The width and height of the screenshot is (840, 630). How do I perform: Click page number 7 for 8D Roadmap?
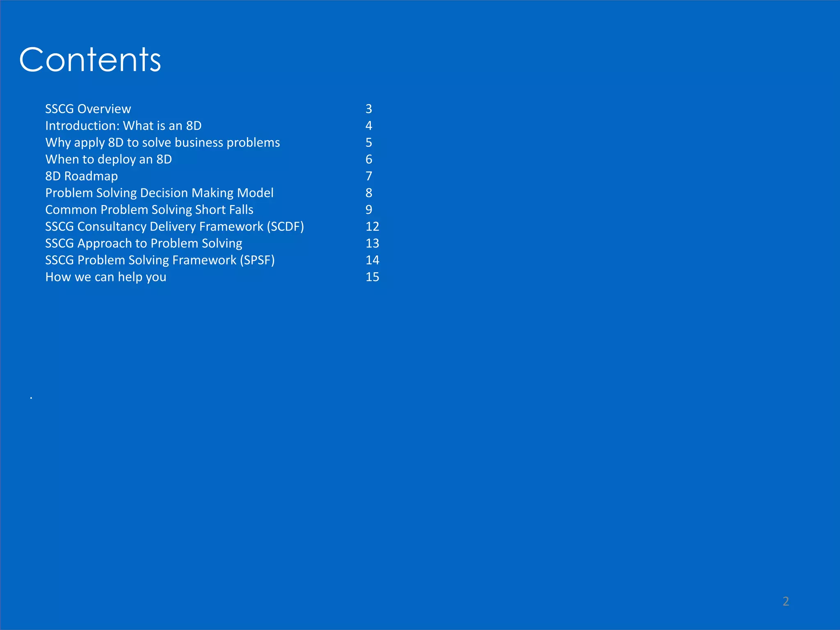click(368, 176)
